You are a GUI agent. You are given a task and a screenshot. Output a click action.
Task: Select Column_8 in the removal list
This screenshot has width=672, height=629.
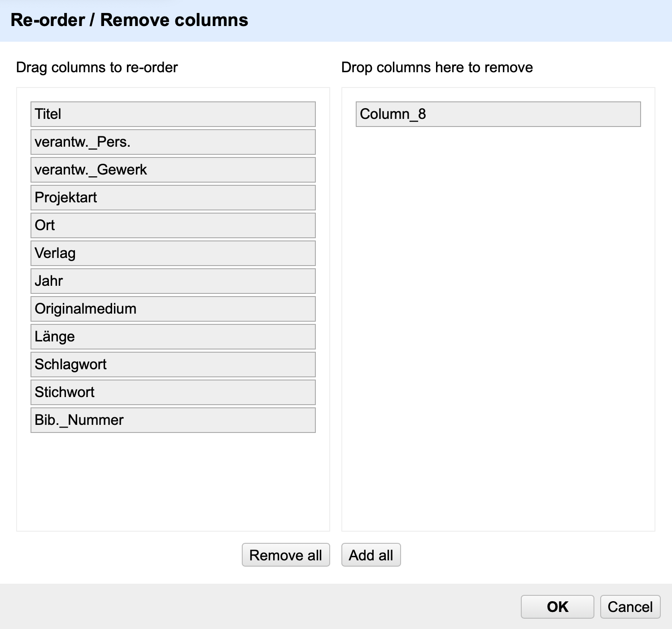(498, 114)
